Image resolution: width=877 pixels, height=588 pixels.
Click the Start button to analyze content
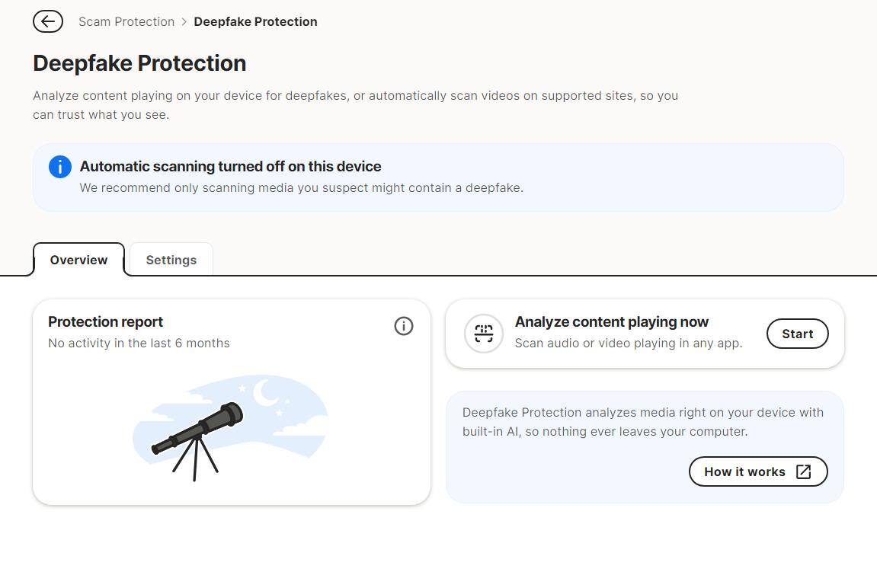(x=797, y=334)
